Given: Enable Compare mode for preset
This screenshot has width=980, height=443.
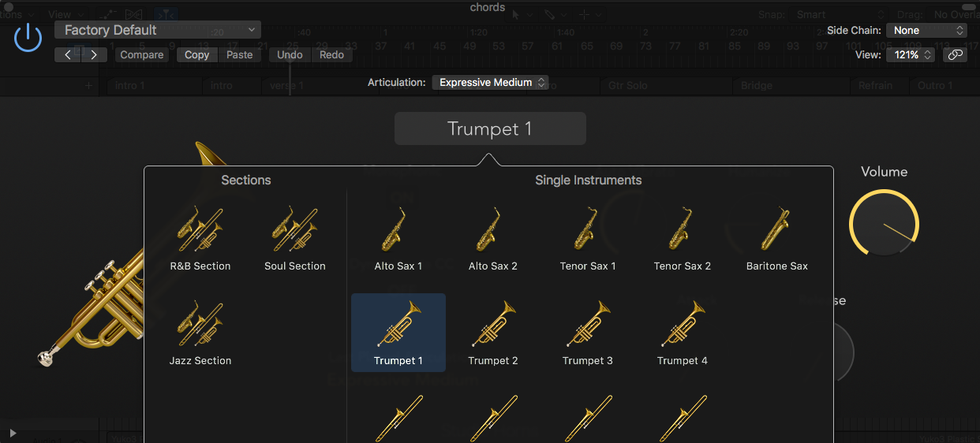Looking at the screenshot, I should (142, 55).
